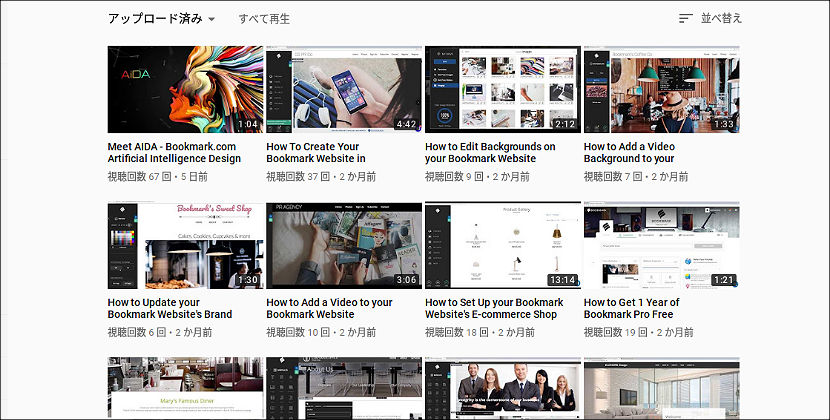The width and height of the screenshot is (830, 420).
Task: Open the Mary's Famous Diner video thumbnail
Action: (185, 388)
